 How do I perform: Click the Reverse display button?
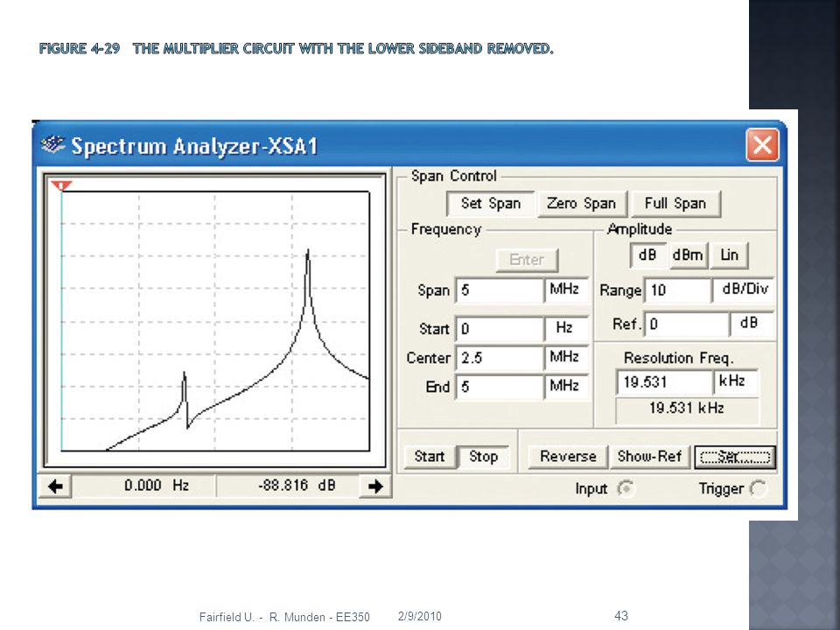568,457
